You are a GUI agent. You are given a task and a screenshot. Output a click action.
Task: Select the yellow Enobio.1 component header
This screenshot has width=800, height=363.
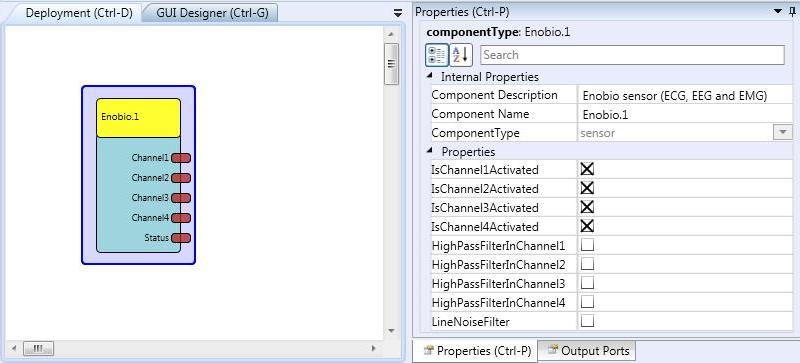(138, 118)
